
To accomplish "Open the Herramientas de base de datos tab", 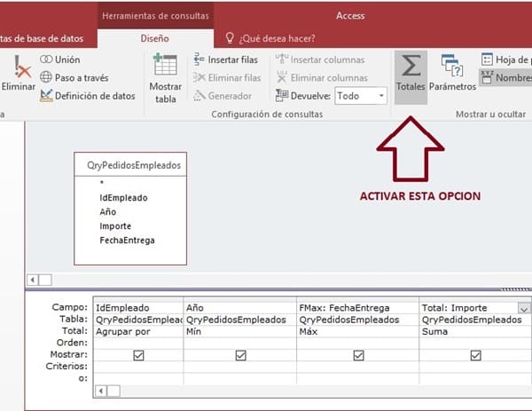I will coord(44,38).
